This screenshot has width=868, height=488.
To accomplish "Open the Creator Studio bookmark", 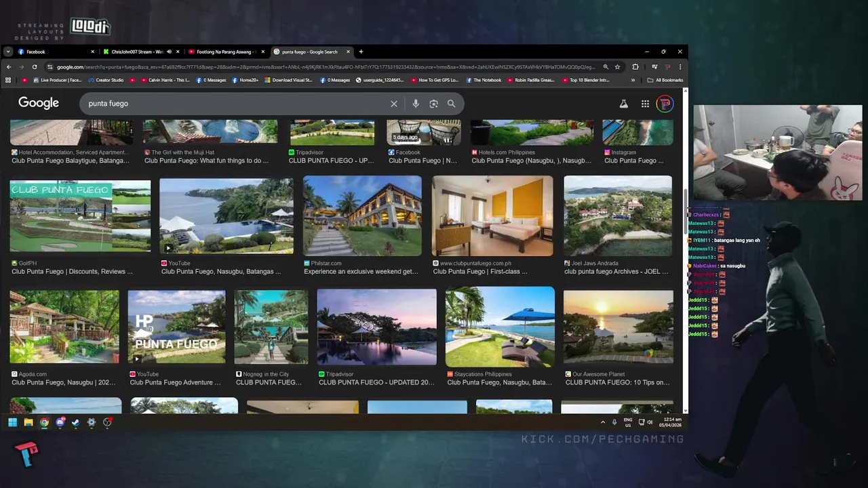I will tap(105, 80).
